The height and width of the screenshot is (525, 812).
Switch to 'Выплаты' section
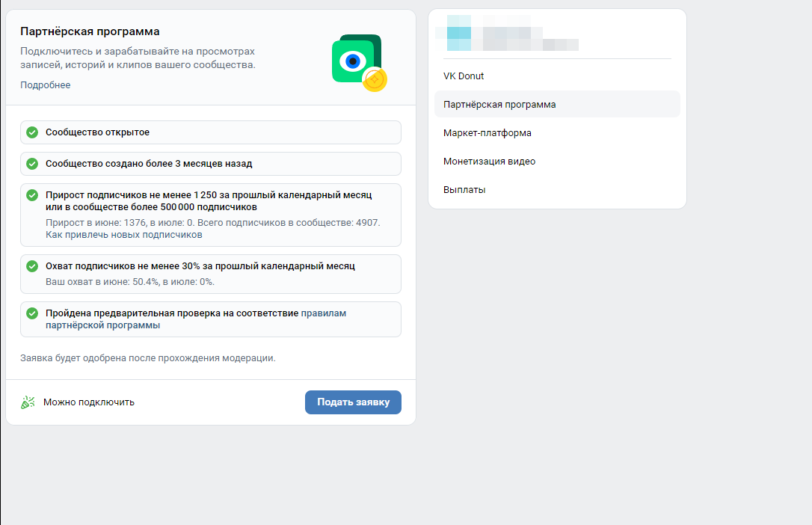coord(464,190)
